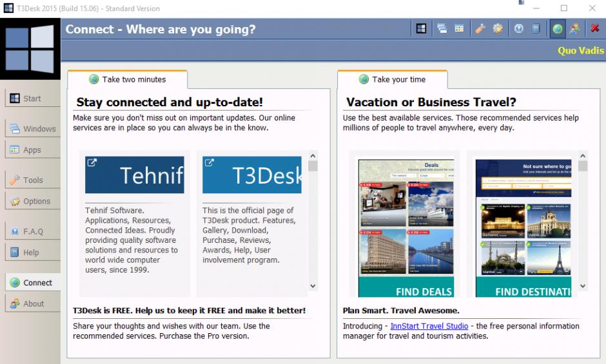This screenshot has height=364, width=606.
Task: Click the red X exit toolbar icon
Action: click(595, 28)
